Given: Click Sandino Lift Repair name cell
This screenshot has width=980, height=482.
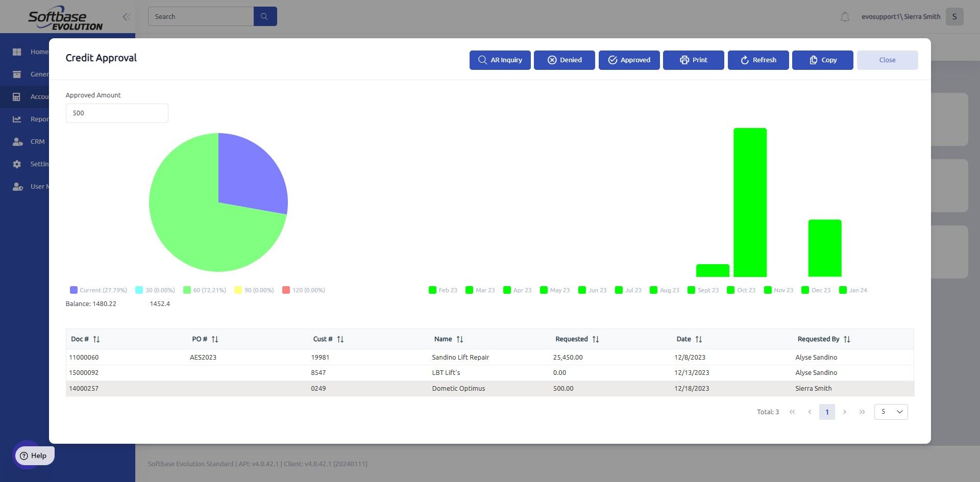Looking at the screenshot, I should (x=460, y=358).
